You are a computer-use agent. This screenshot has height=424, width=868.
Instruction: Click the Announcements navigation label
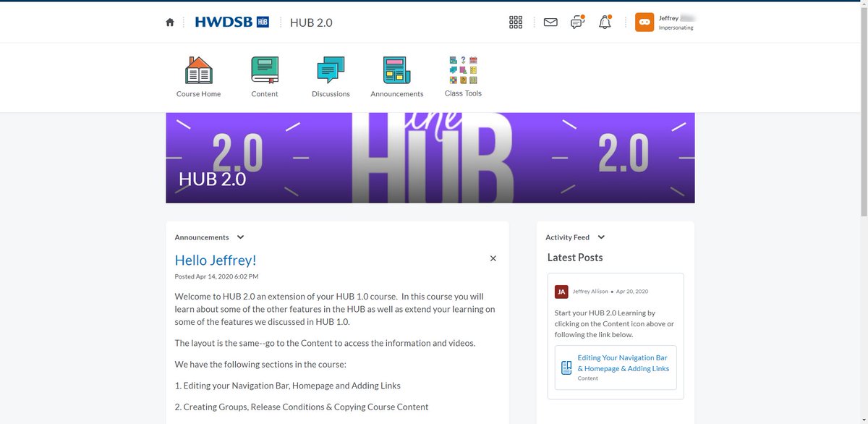(396, 94)
